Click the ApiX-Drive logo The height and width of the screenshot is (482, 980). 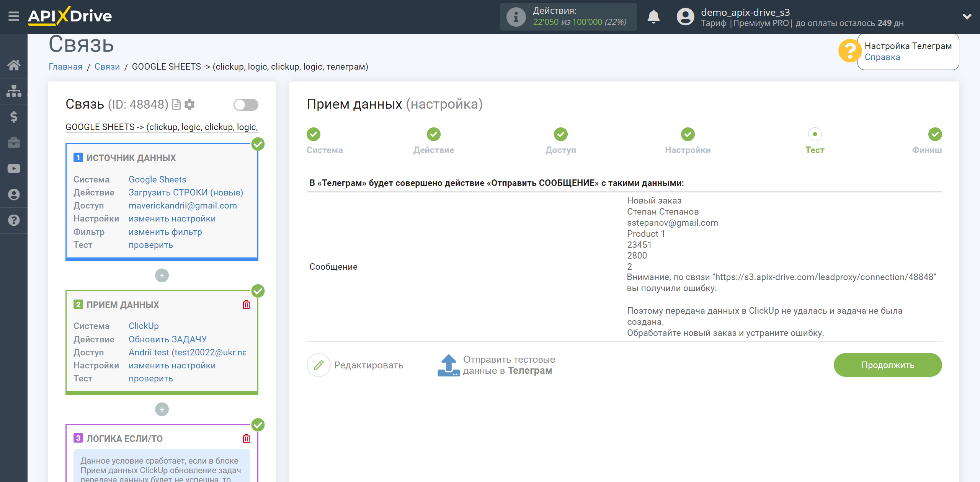(70, 16)
